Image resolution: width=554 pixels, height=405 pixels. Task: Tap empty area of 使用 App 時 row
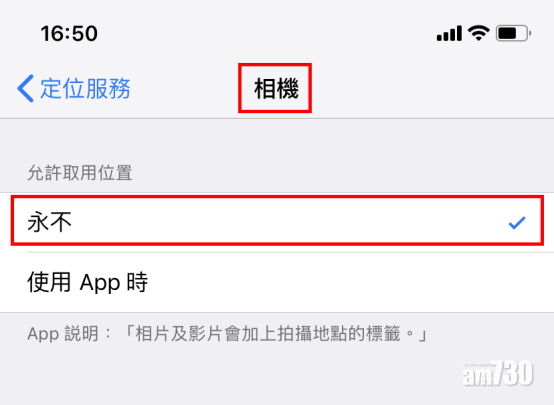point(350,282)
